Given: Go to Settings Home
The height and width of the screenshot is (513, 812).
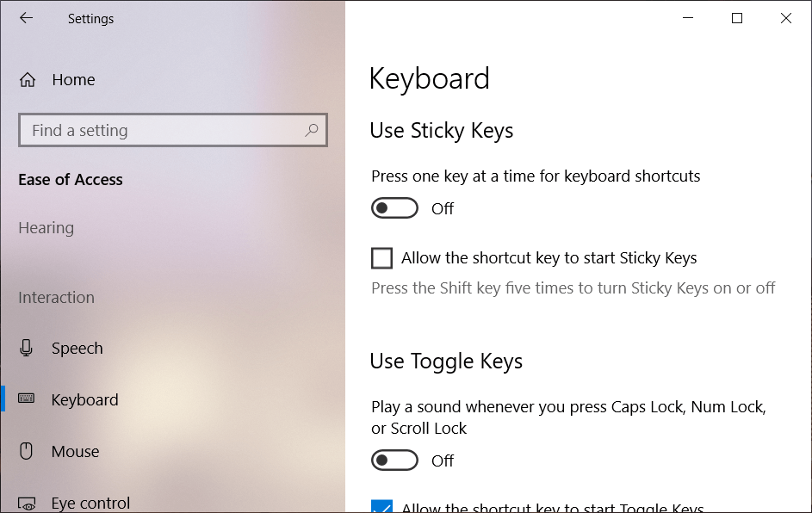Looking at the screenshot, I should coord(73,80).
